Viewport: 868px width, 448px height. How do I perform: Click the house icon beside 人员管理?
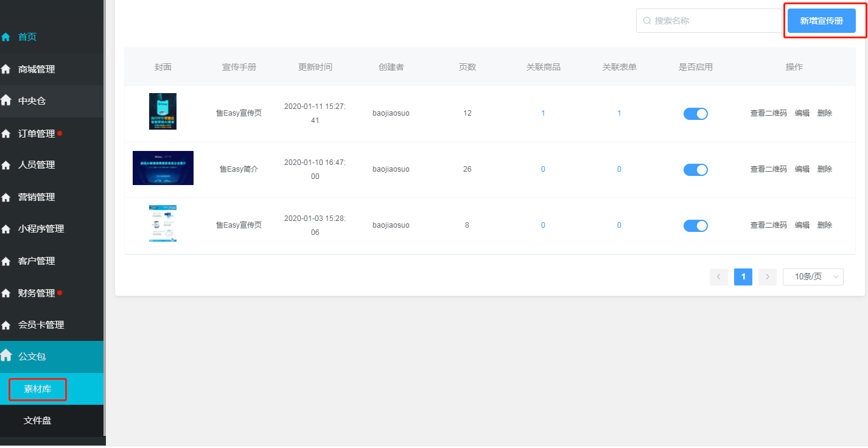(6, 165)
